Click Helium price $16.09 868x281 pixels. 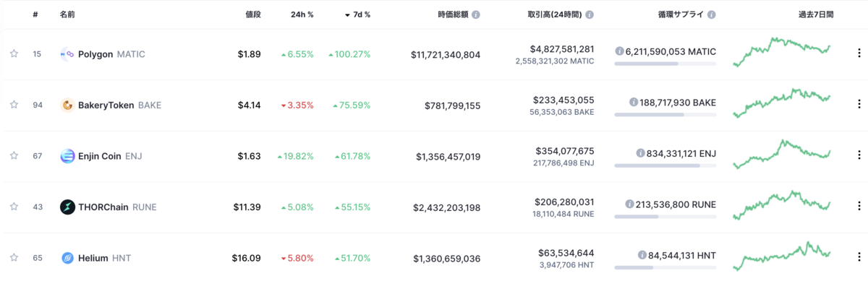pyautogui.click(x=247, y=258)
